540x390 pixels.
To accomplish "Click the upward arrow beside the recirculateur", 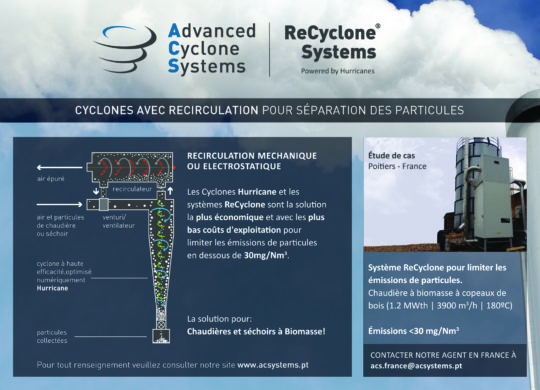I will pyautogui.click(x=170, y=191).
